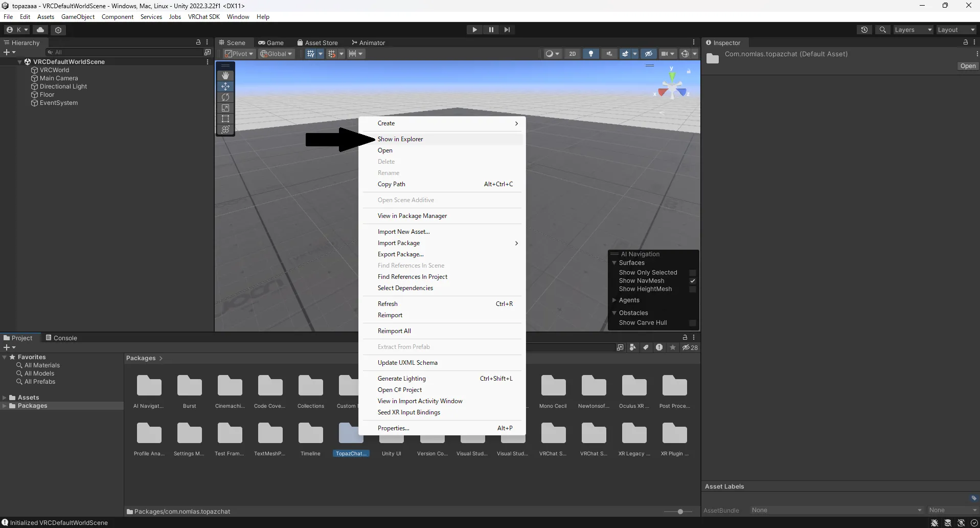Select the Rect tool in Scene
The width and height of the screenshot is (980, 528).
click(x=225, y=119)
